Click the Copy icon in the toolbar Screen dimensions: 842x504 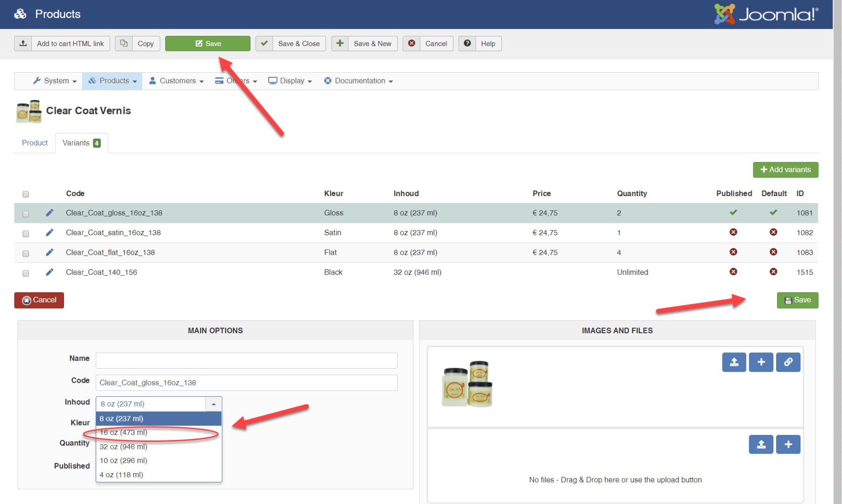tap(124, 43)
